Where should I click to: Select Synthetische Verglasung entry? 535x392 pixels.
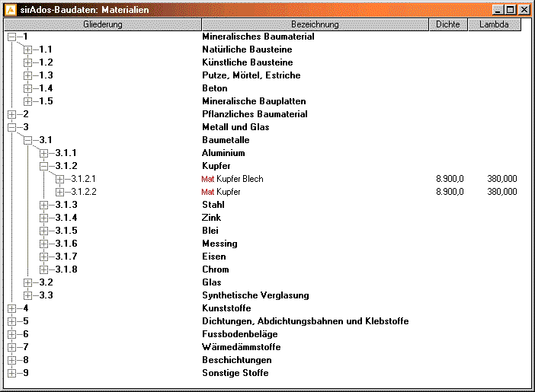coord(255,295)
